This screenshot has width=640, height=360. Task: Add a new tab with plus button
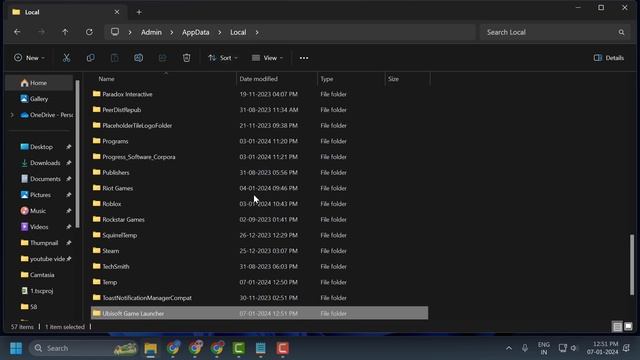click(x=139, y=12)
